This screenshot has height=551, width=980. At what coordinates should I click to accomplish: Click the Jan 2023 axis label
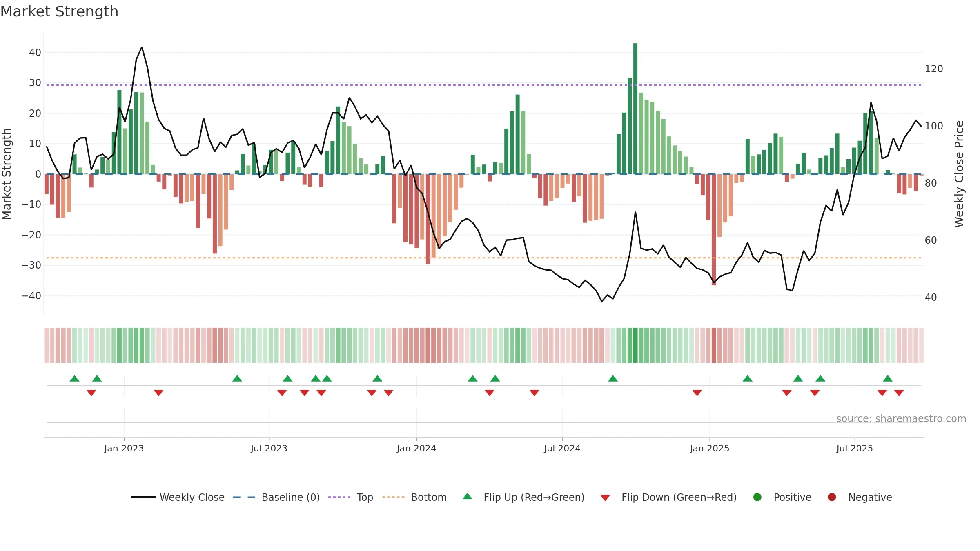click(x=124, y=448)
